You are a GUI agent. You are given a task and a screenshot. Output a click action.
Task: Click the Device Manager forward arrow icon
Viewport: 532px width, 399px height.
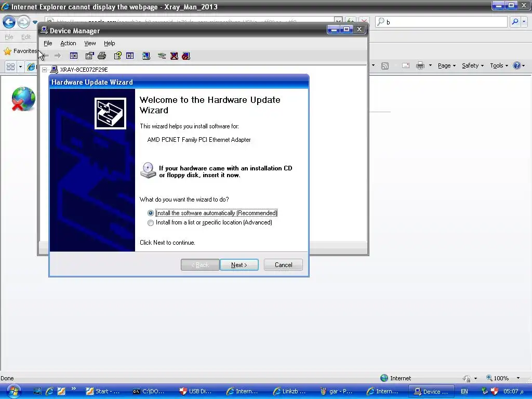[x=58, y=56]
